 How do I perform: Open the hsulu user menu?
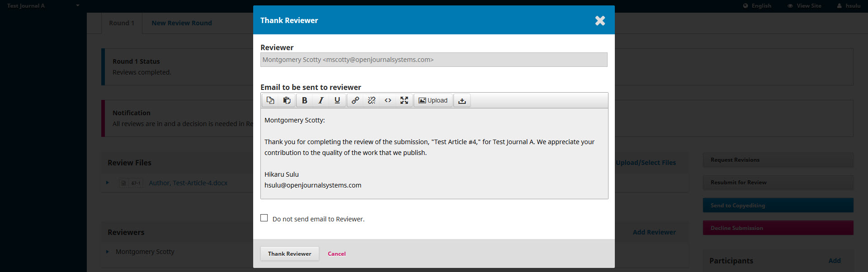click(849, 6)
